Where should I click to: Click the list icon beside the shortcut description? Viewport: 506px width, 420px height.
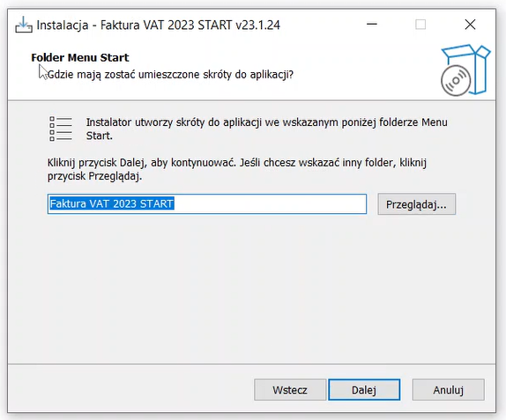[x=61, y=129]
